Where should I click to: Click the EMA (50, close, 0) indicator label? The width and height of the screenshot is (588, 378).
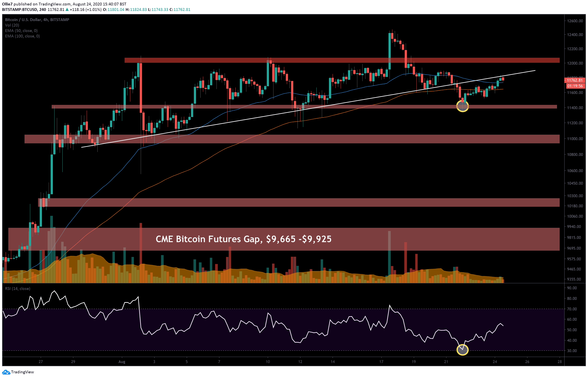pyautogui.click(x=21, y=30)
